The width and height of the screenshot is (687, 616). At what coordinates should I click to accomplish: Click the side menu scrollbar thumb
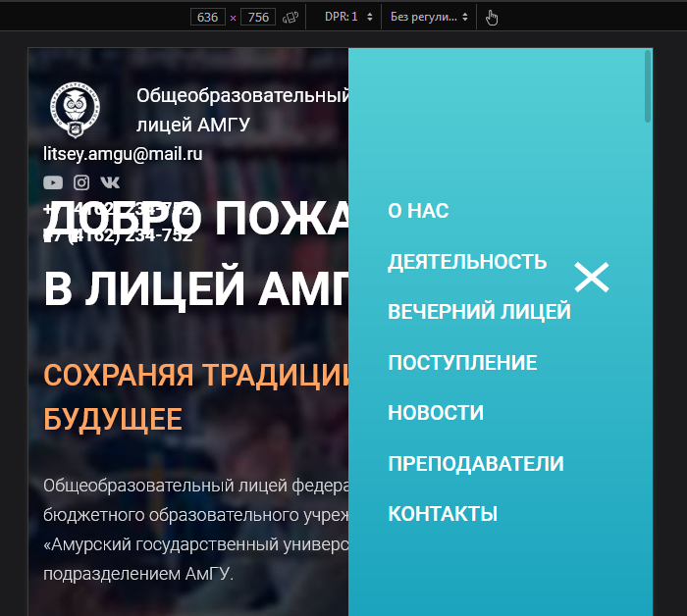tap(648, 86)
